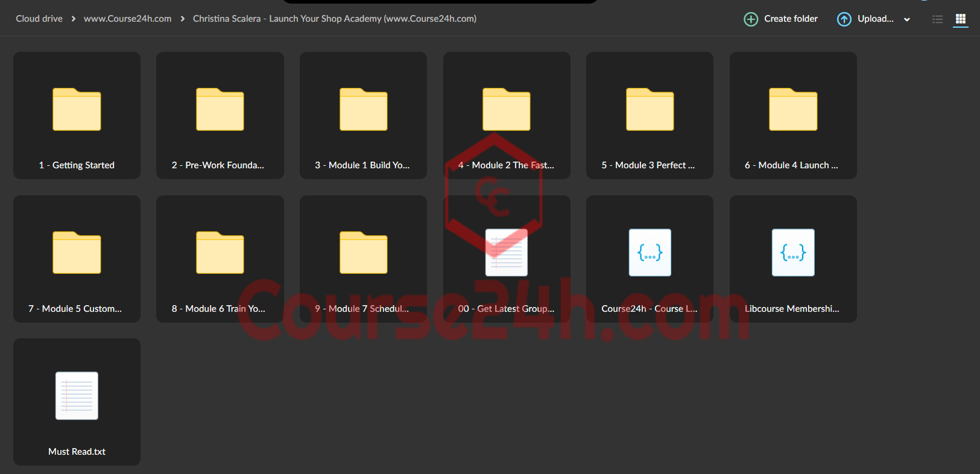The height and width of the screenshot is (474, 980).
Task: Open www.Course24h.com breadcrumb folder
Action: click(127, 19)
